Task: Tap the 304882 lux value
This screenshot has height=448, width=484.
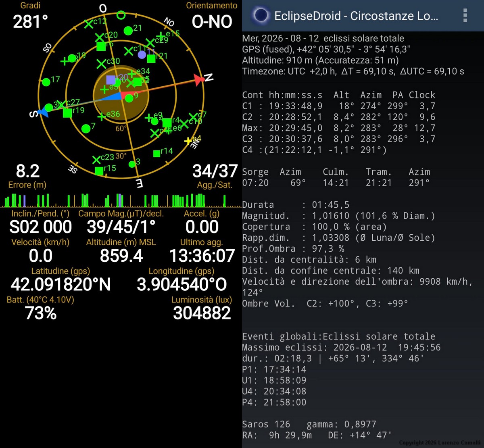Action: click(x=202, y=313)
